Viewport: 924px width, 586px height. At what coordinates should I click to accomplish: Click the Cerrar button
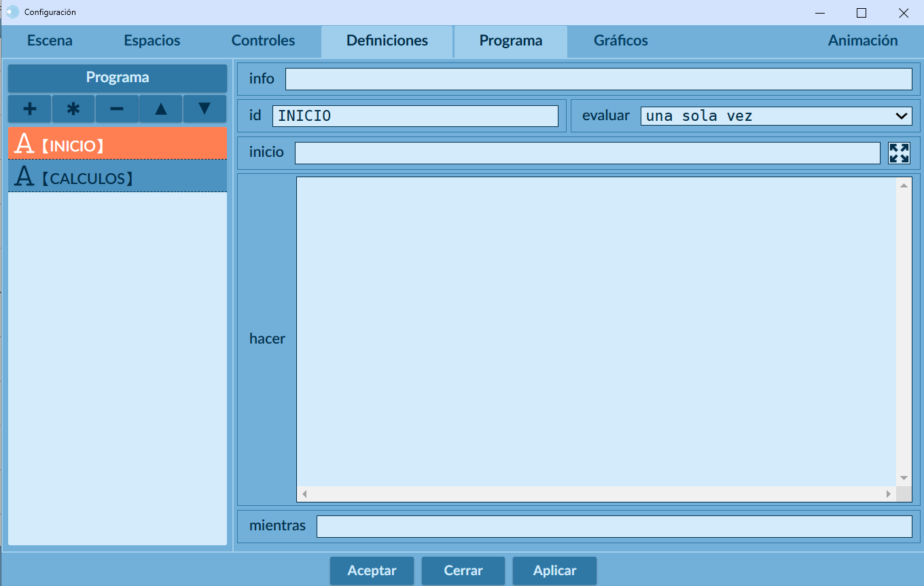(x=463, y=570)
